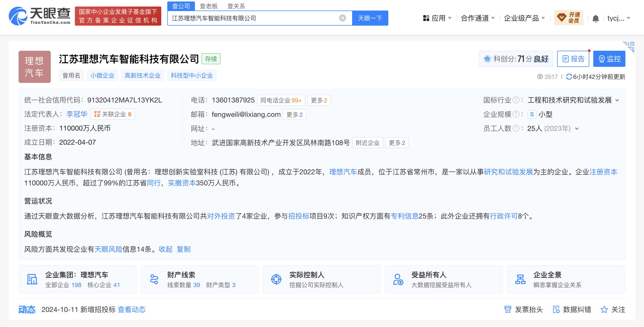Open legal representative 李冠华 link
The width and height of the screenshot is (644, 327).
(77, 114)
